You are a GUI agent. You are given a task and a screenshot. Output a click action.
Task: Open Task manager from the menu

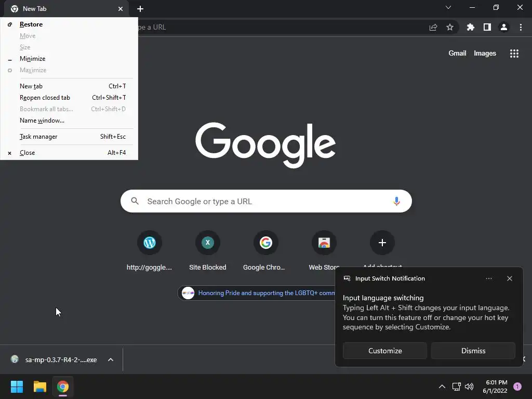69,137
